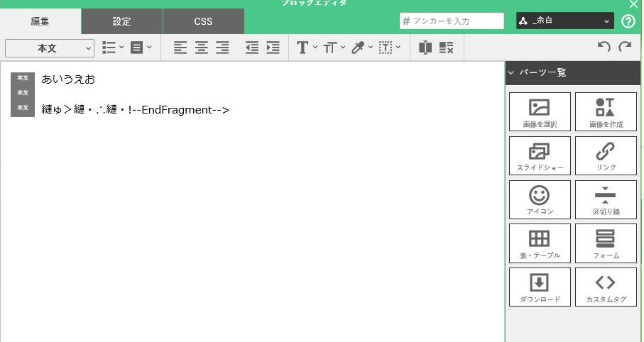644x342 pixels.
Task: Open the help question mark icon
Action: tap(628, 21)
